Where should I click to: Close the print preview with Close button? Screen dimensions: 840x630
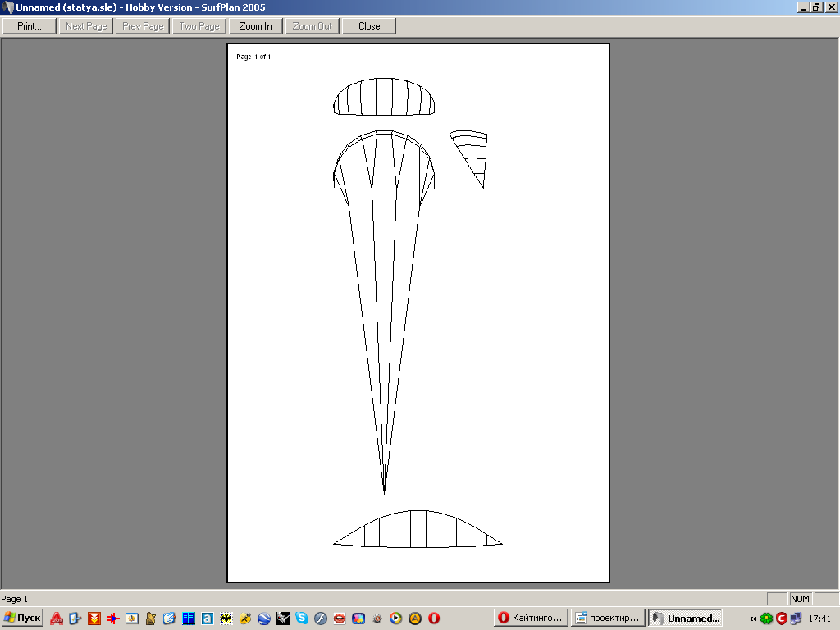(369, 26)
